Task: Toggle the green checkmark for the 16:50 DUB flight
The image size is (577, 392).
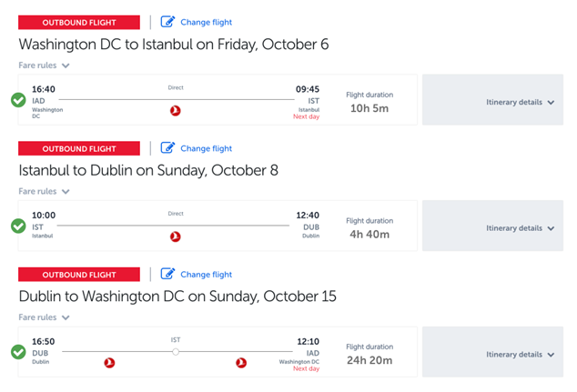Action: pos(18,352)
